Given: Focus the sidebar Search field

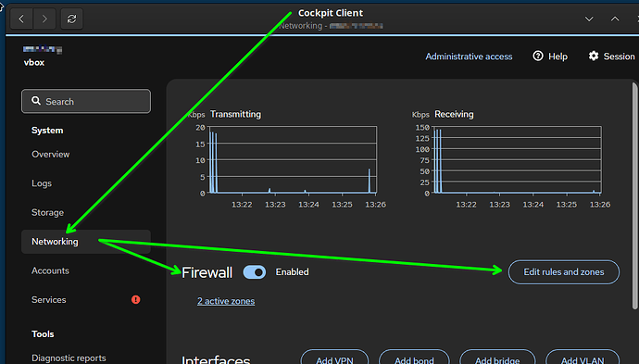Looking at the screenshot, I should [x=86, y=101].
